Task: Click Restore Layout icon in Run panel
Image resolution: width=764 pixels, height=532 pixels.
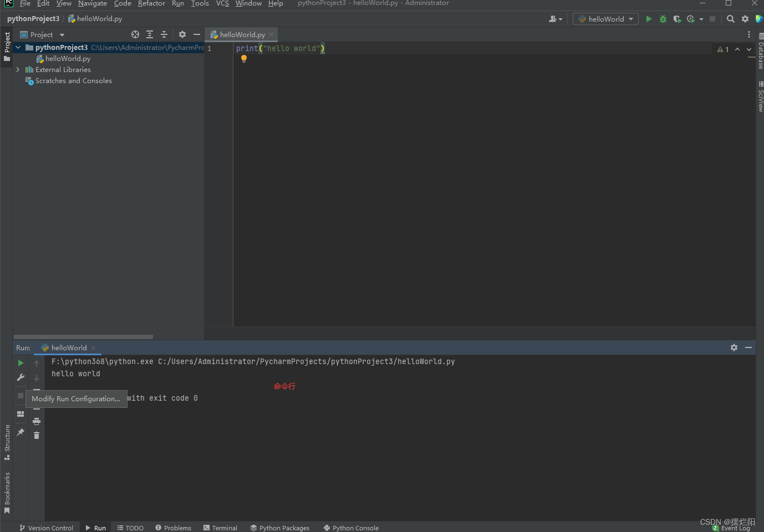Action: pos(21,414)
